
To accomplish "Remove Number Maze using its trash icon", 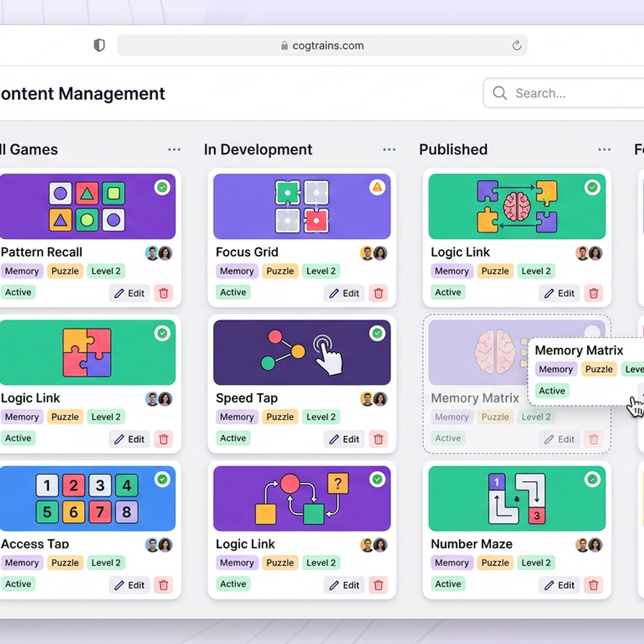I will coord(593,585).
